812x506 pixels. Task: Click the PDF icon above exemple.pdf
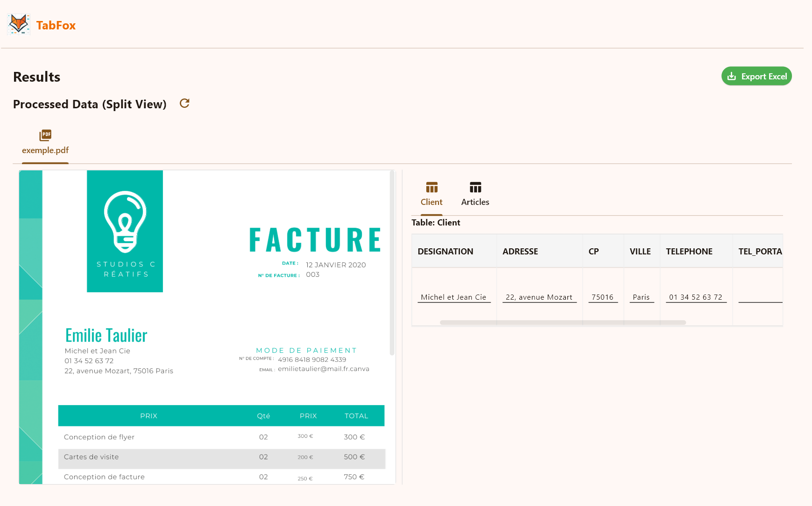click(x=45, y=135)
